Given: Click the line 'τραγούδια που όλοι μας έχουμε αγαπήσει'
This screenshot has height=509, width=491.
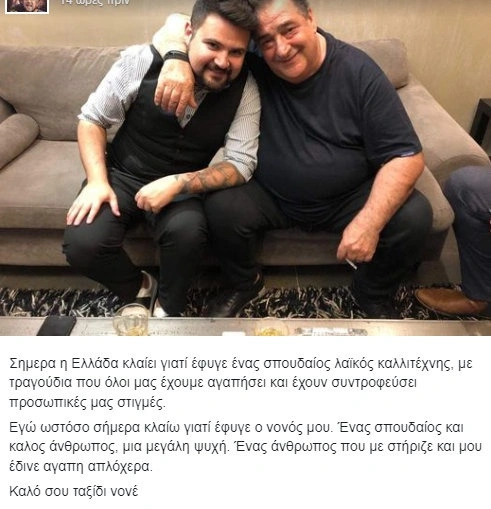Looking at the screenshot, I should point(213,383).
